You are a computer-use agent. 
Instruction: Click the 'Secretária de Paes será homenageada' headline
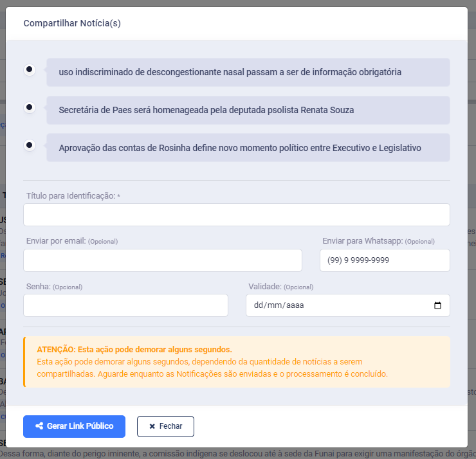[x=206, y=110]
